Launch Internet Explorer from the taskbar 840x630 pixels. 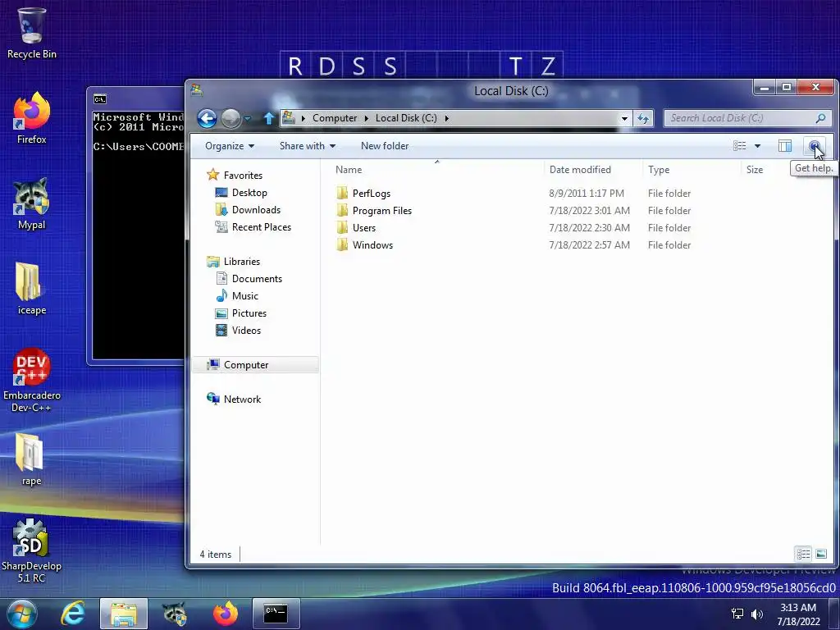pyautogui.click(x=73, y=614)
